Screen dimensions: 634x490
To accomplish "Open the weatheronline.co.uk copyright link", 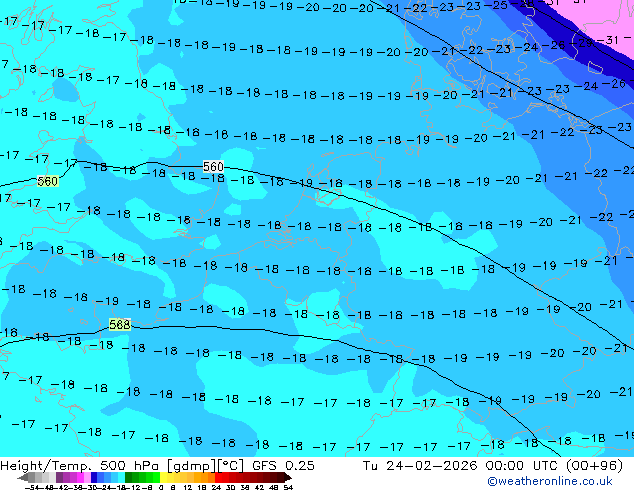I will coord(550,481).
